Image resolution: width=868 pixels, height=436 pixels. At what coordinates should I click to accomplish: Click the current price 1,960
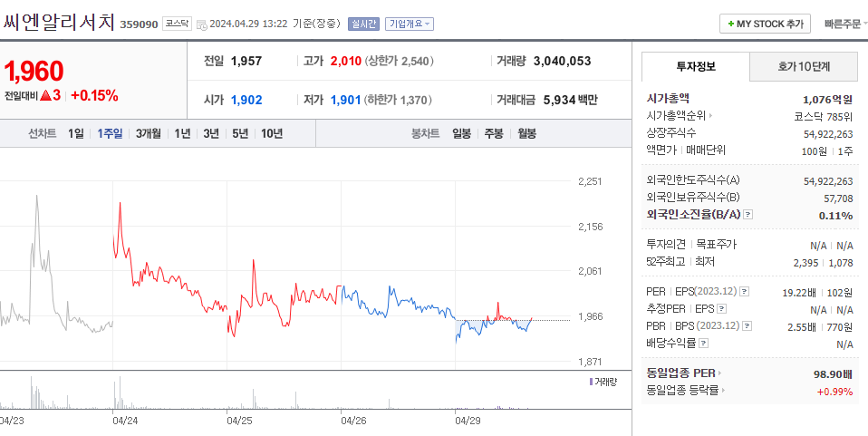pyautogui.click(x=34, y=71)
